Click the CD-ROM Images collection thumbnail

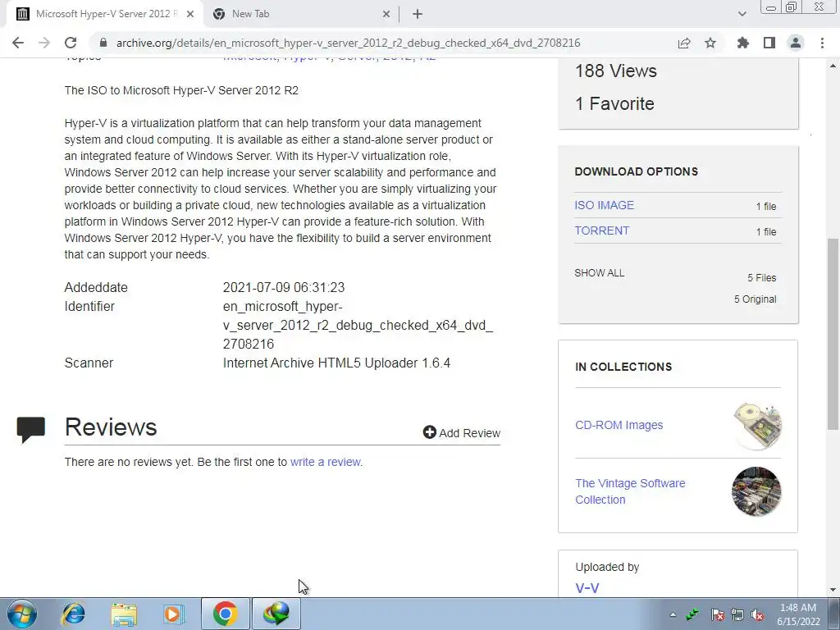pyautogui.click(x=757, y=426)
